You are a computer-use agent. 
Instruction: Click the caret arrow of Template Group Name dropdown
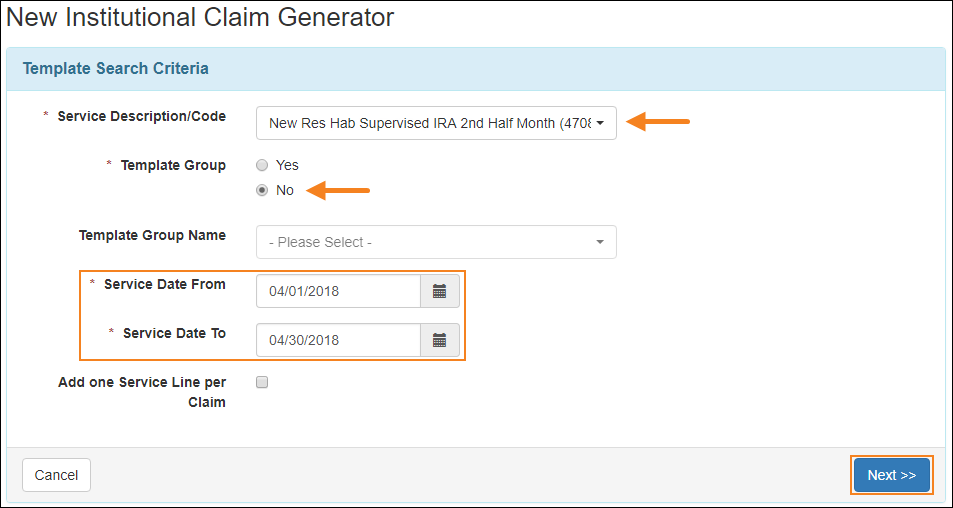pyautogui.click(x=600, y=242)
